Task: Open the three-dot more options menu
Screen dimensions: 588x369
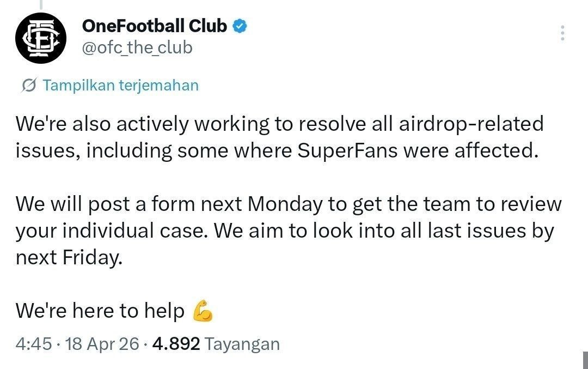Action: pos(562,34)
